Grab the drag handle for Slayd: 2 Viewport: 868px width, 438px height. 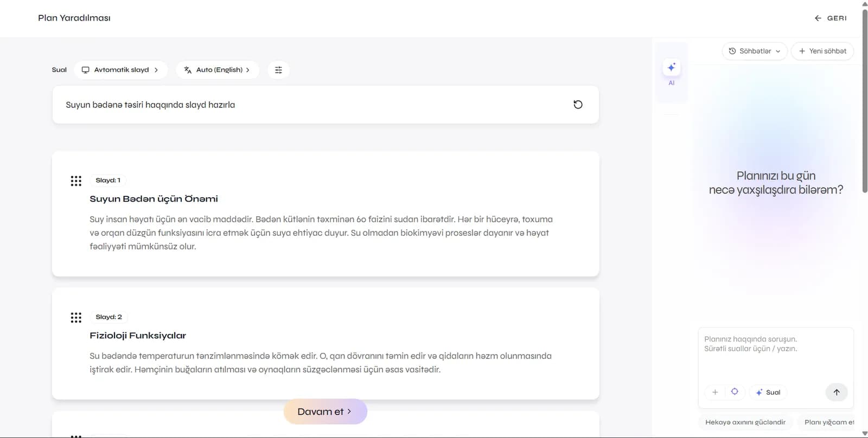pos(76,318)
